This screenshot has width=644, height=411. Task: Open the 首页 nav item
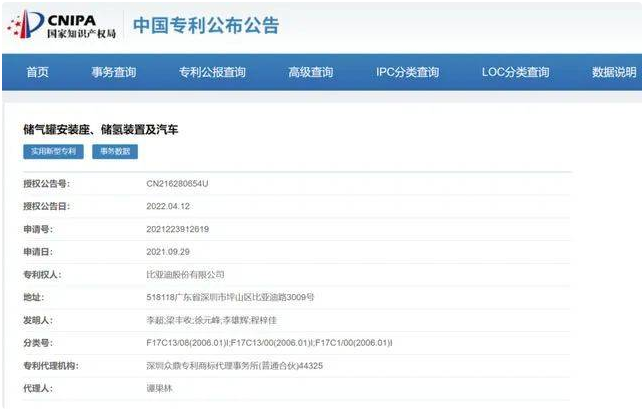coord(37,72)
